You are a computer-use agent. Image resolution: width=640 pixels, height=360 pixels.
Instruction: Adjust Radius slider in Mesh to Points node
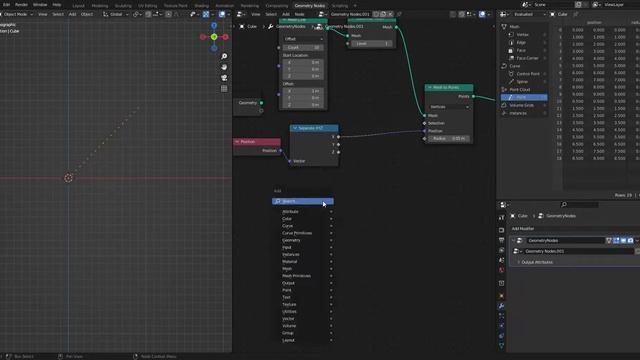(x=449, y=139)
